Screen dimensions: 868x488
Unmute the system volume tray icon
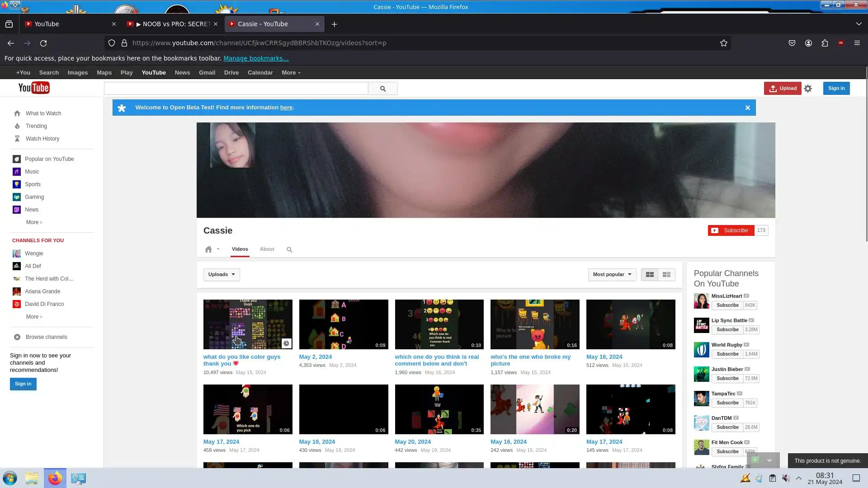click(x=786, y=478)
